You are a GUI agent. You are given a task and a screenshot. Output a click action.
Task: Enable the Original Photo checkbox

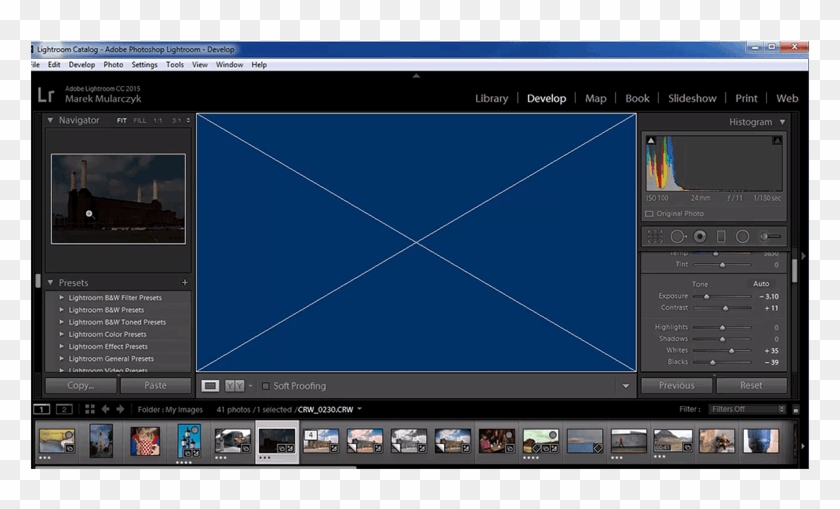click(x=649, y=214)
